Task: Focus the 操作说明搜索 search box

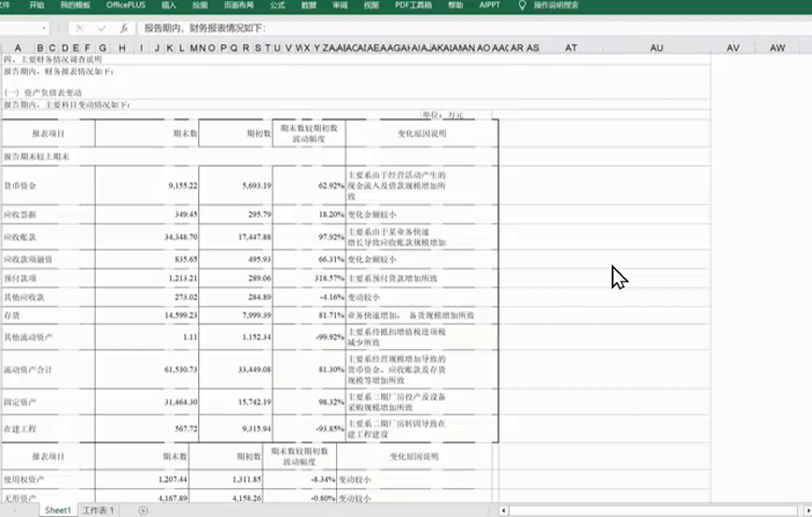Action: [x=556, y=6]
